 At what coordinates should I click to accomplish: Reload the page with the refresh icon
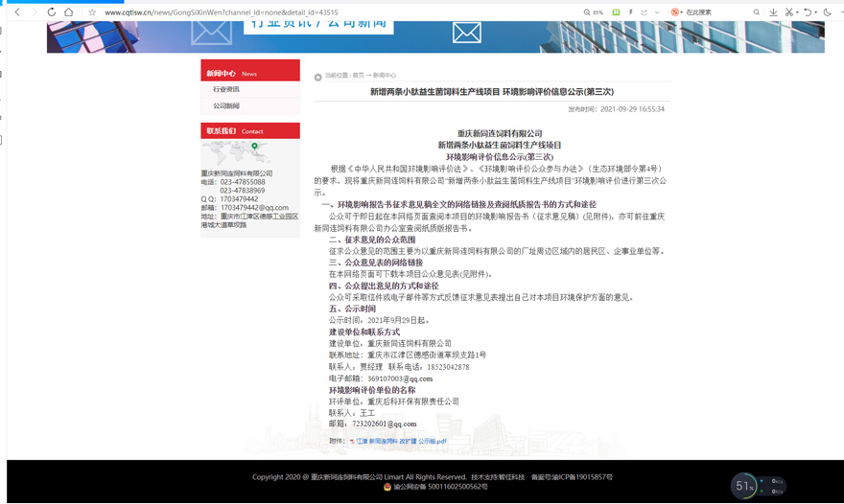51,12
